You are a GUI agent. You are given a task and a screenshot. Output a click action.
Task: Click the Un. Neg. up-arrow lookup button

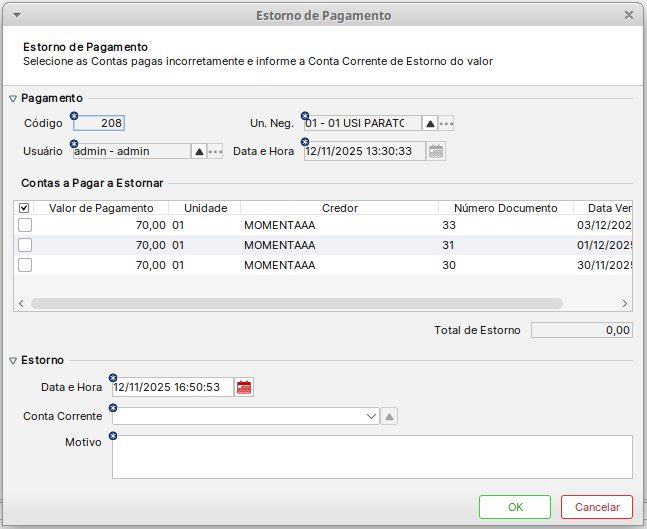430,123
